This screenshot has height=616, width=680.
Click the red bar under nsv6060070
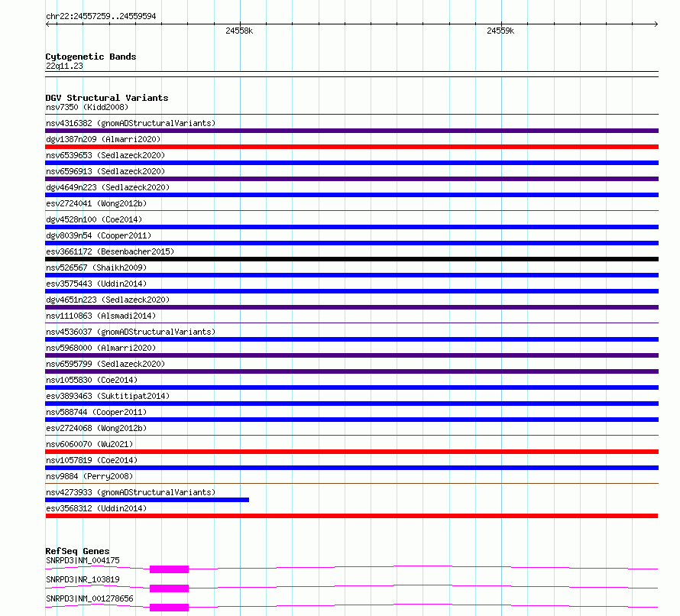coord(351,452)
